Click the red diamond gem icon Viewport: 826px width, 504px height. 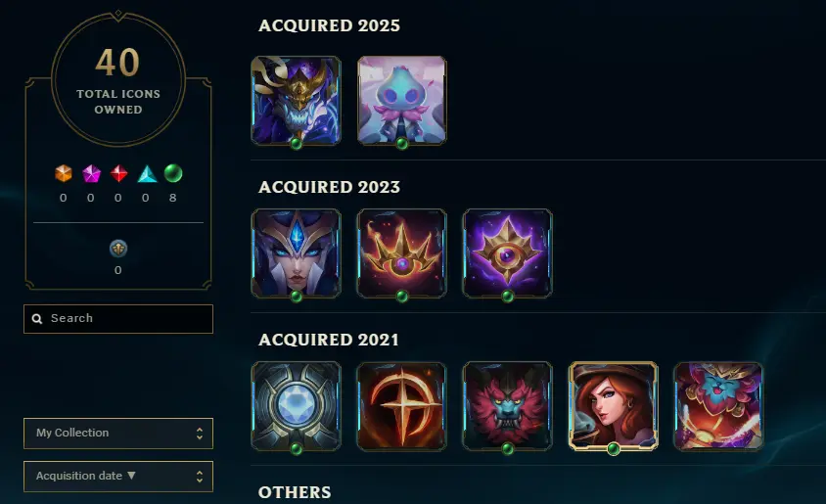tap(118, 173)
